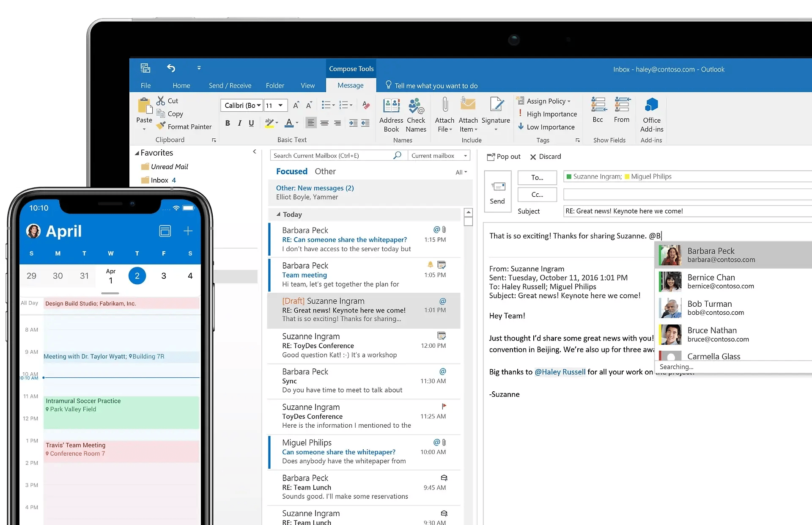Screen dimensions: 812x525
Task: Mark message Low Importance
Action: (x=546, y=127)
